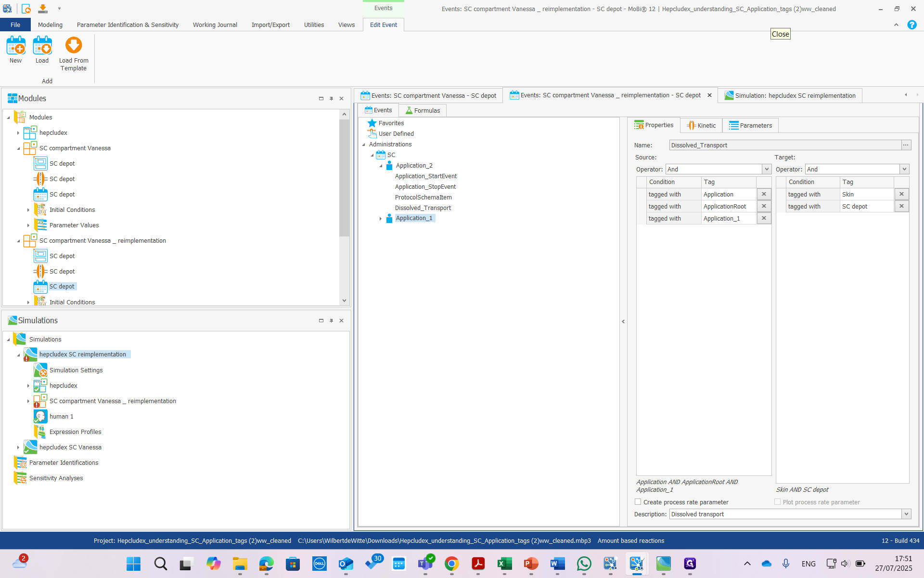Click the Modules panel vertical scrollbar
The width and height of the screenshot is (924, 578).
[344, 178]
